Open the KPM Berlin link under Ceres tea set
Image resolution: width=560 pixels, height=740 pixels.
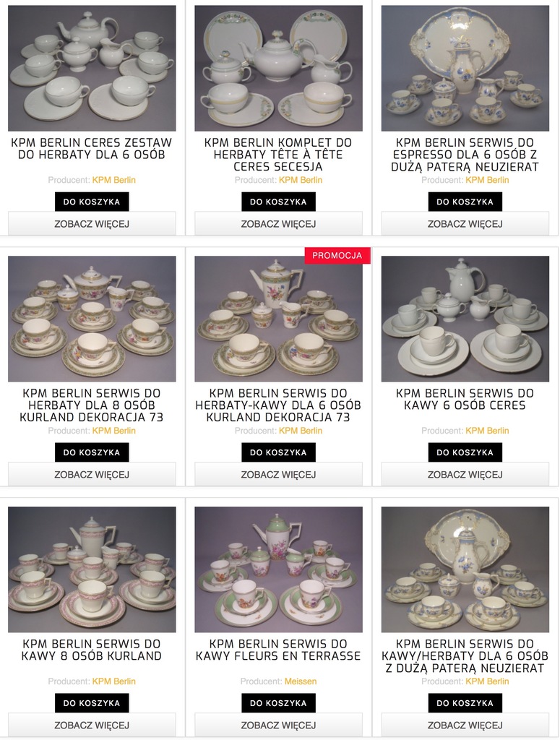[x=113, y=180]
